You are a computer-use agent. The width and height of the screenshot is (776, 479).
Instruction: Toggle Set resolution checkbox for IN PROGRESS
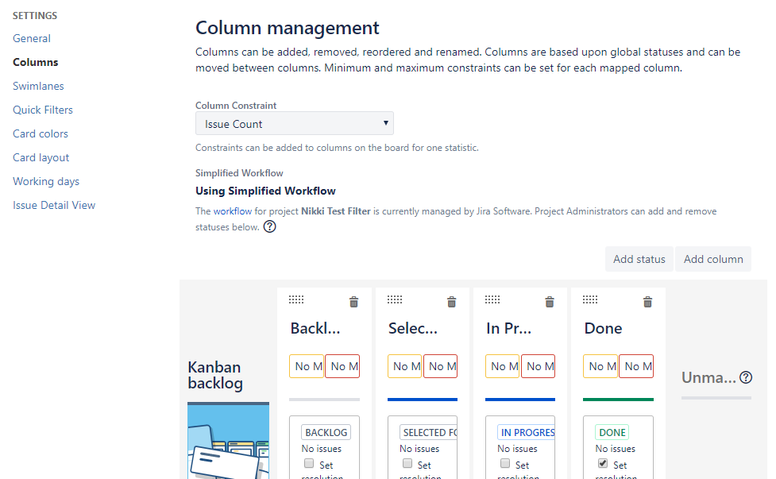click(505, 463)
